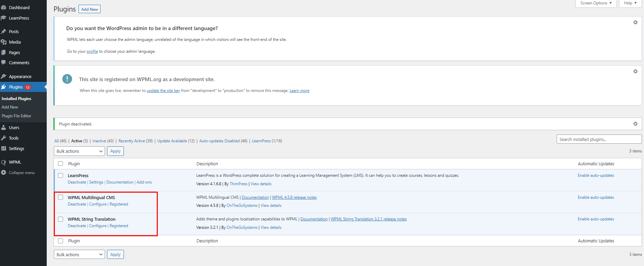The image size is (644, 266).
Task: Click Registered under WPML String Translation
Action: coord(119,226)
